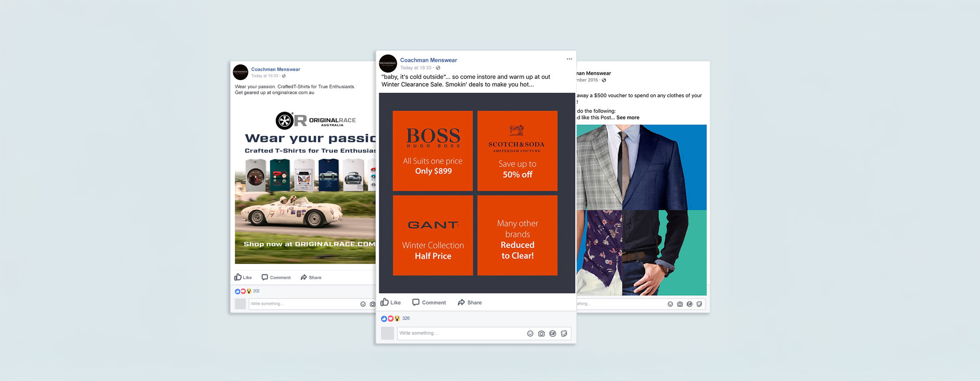The image size is (980, 381).
Task: Insert a GIF in right post comment box
Action: [x=690, y=304]
